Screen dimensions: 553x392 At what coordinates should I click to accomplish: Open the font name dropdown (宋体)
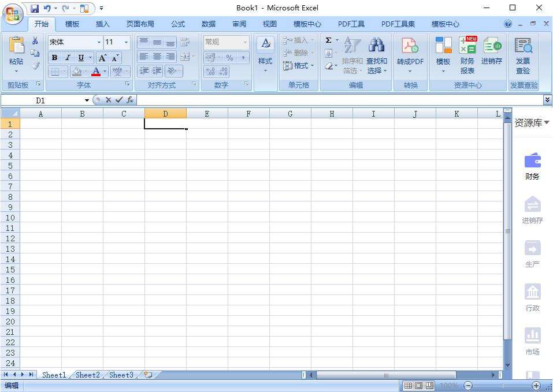[99, 42]
